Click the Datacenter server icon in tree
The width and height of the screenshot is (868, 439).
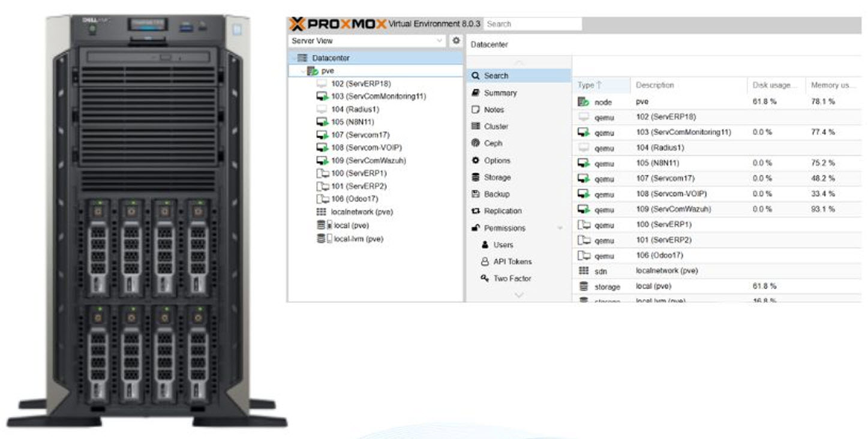[302, 58]
